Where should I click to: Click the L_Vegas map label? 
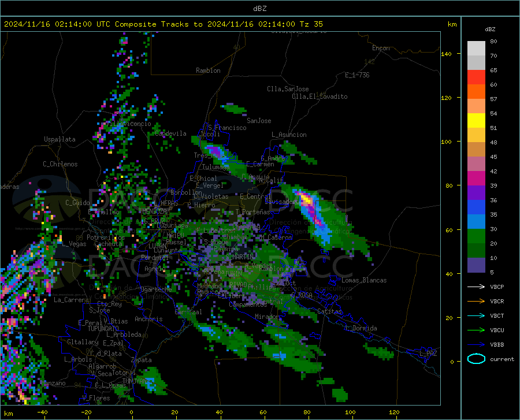coord(74,244)
